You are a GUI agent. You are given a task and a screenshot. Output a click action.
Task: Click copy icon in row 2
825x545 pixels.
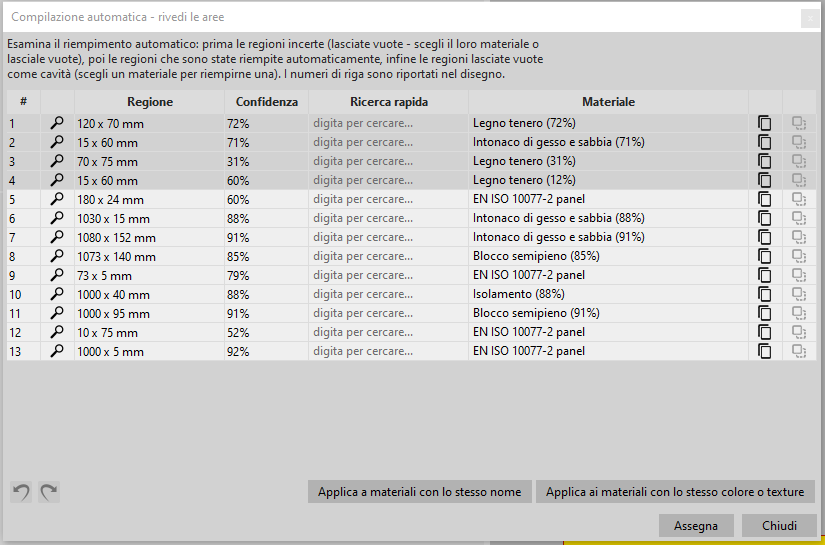tap(764, 142)
